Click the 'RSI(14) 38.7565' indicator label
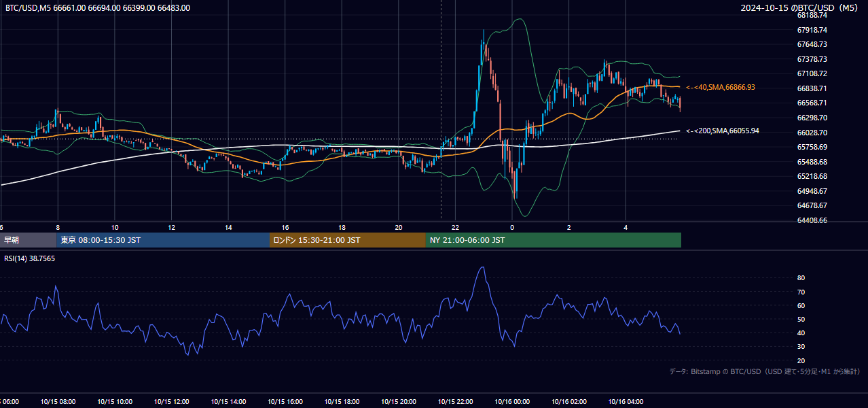 30,258
